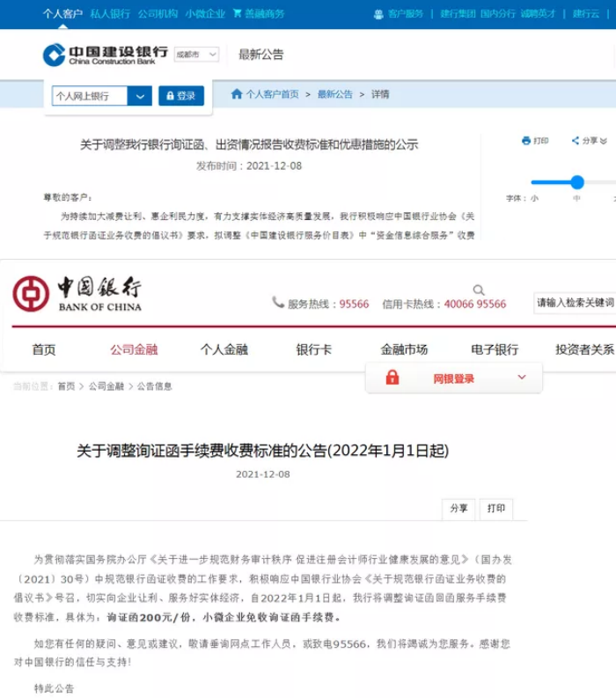Expand the 分享 double-chevron menu
This screenshot has height=698, width=616.
pos(603,141)
